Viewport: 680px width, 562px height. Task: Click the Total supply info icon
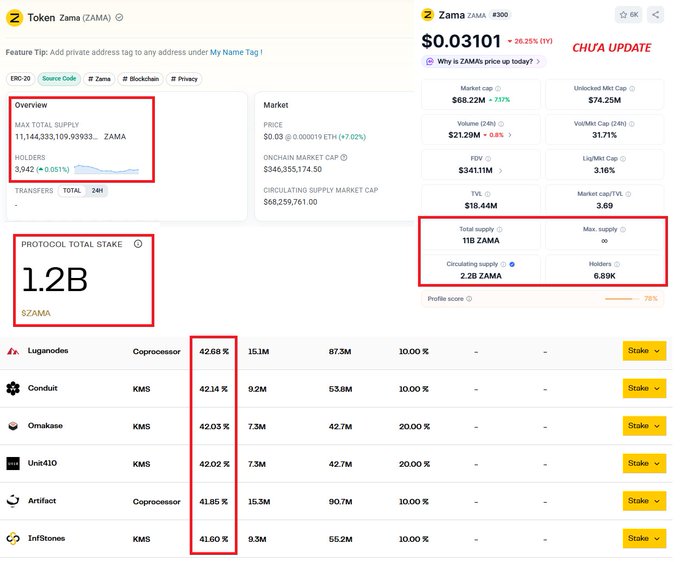click(499, 229)
